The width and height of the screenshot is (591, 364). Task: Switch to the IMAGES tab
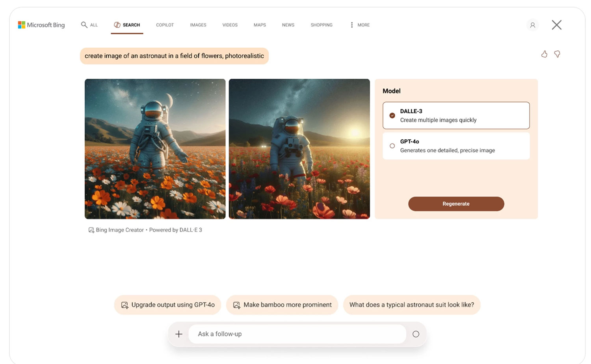pyautogui.click(x=198, y=25)
